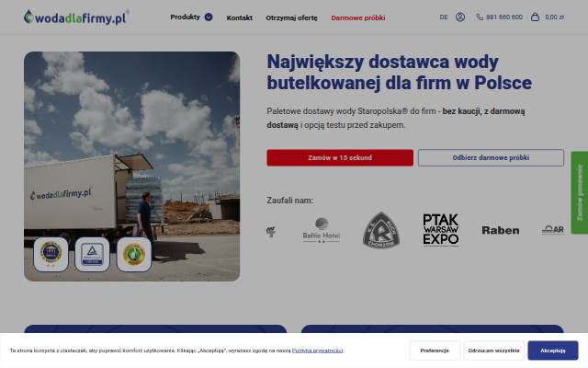
Task: Open the shopping bag cart icon
Action: (535, 17)
